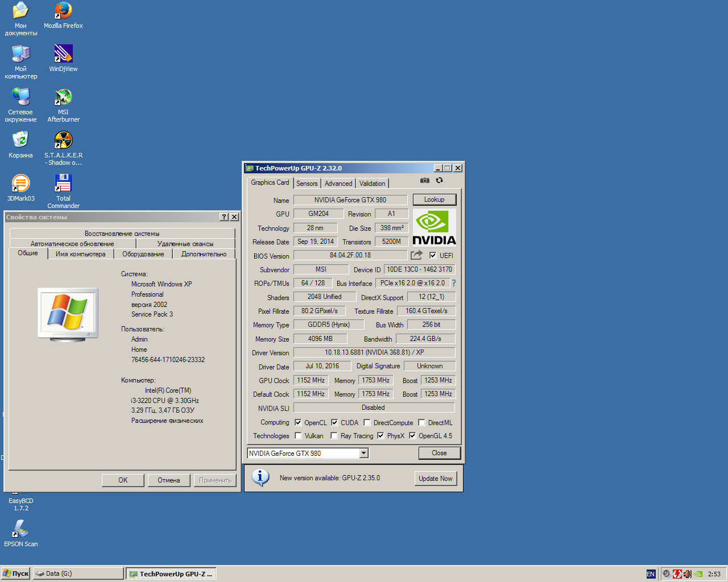
Task: Select the Сетевое окружение desktop icon
Action: [20, 105]
